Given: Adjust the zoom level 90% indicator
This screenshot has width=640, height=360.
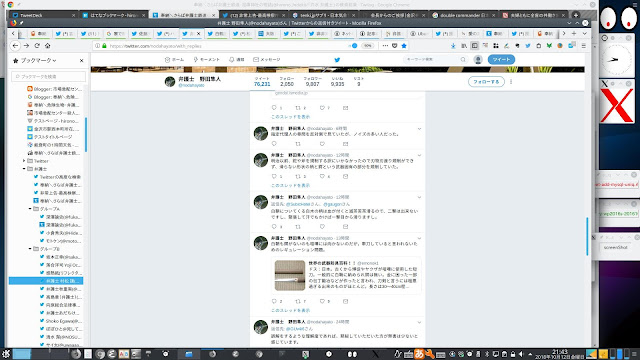Looking at the screenshot, I should tap(368, 46).
